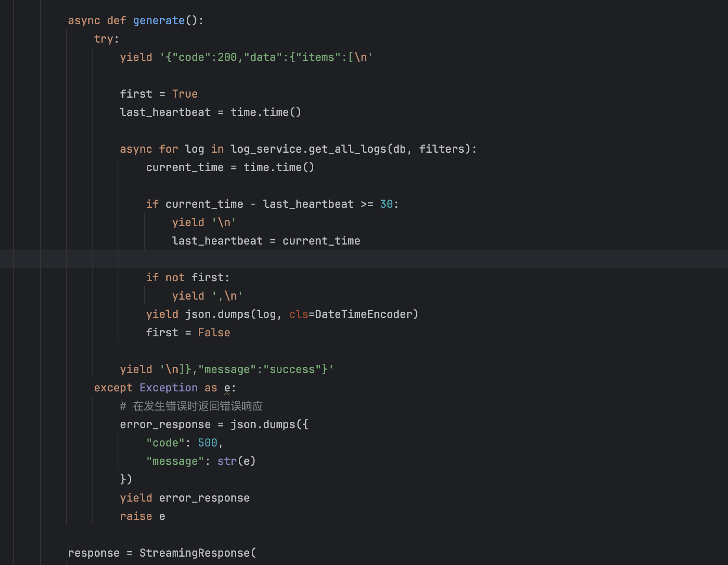Click 'last_heartbeat = current_time' line
This screenshot has width=728, height=565.
click(x=266, y=241)
